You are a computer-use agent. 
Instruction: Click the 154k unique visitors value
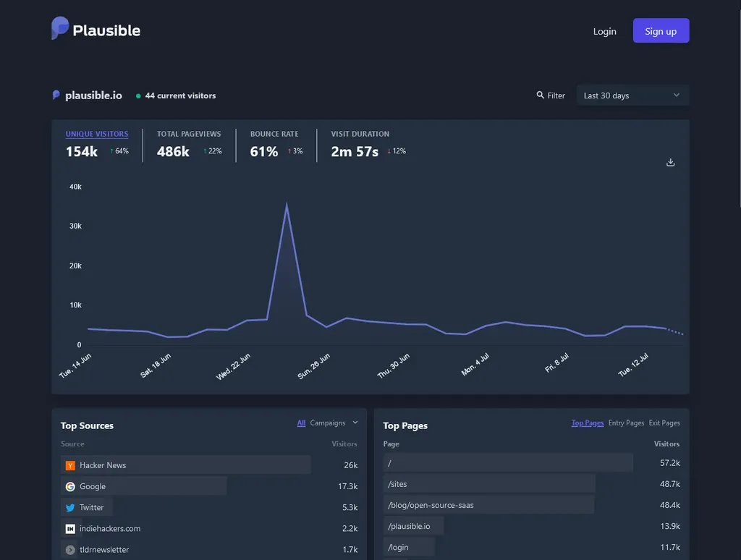(x=82, y=152)
